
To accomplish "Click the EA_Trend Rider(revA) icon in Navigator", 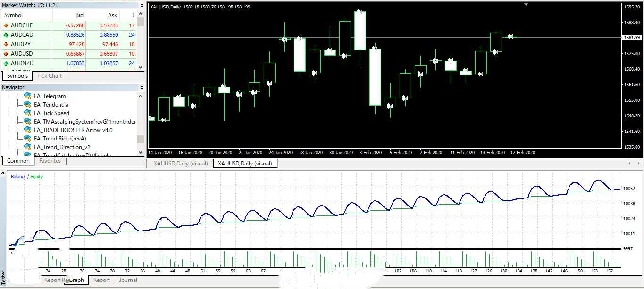I will pyautogui.click(x=28, y=139).
